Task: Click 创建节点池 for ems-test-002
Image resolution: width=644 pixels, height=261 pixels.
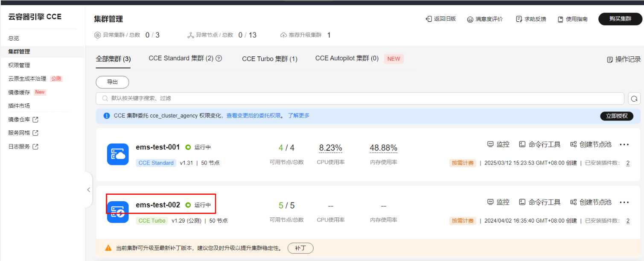Action: (x=591, y=202)
